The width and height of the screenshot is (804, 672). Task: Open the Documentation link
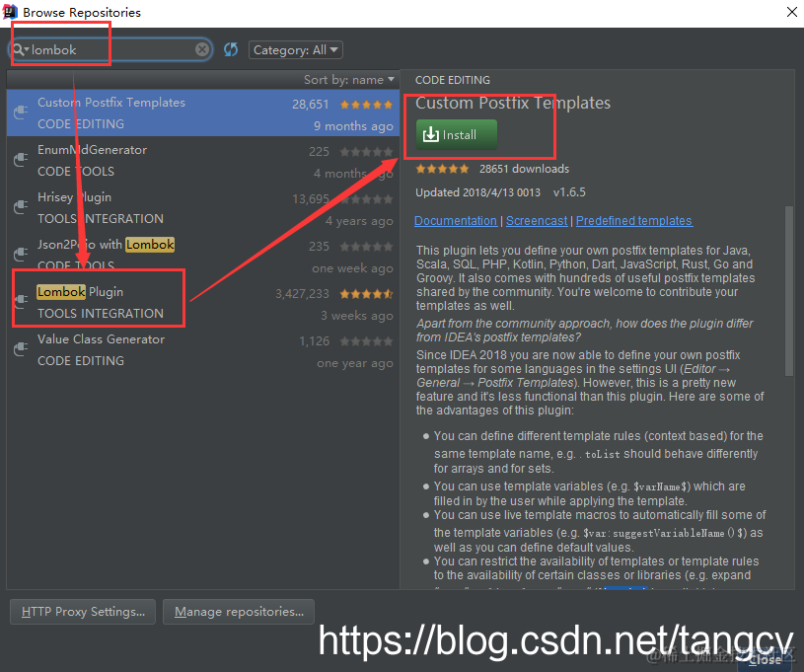[x=456, y=221]
